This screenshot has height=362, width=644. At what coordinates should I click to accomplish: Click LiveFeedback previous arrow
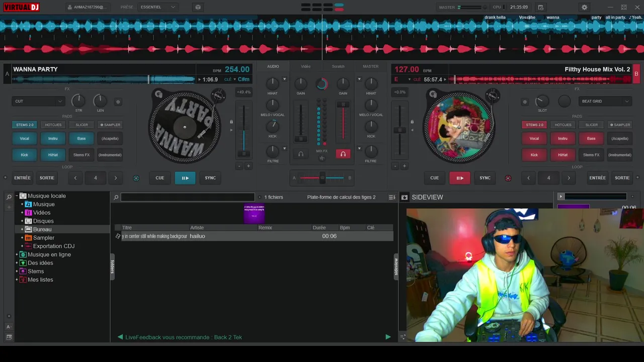120,337
